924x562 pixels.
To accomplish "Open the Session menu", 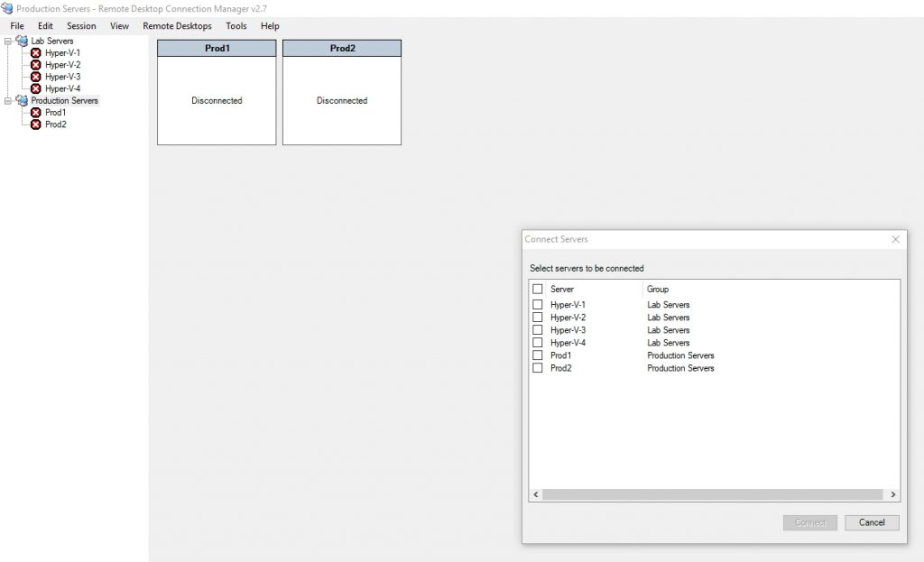I will 81,26.
